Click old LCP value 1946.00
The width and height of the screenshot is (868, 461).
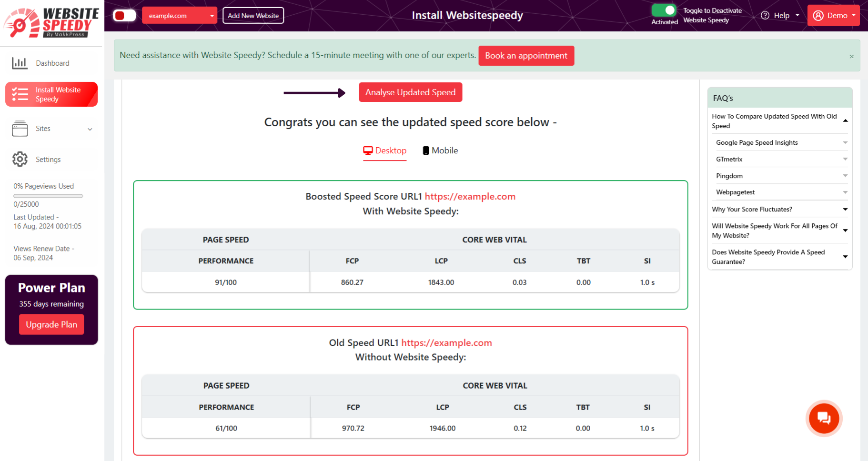443,428
